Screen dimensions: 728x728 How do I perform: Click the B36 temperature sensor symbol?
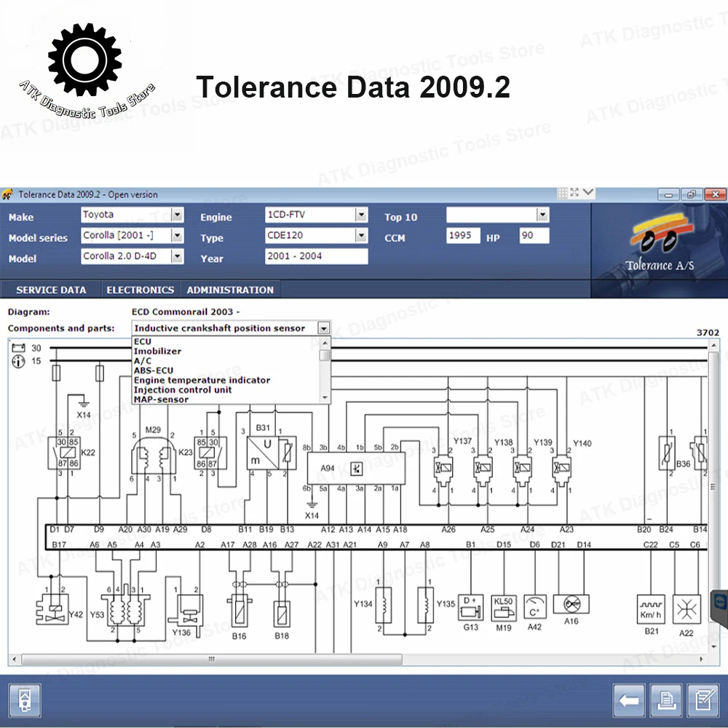pos(667,454)
